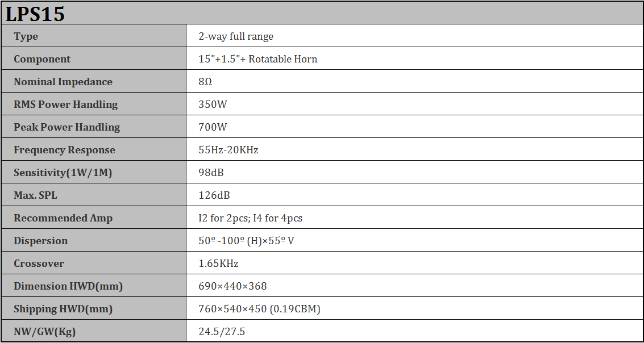
Task: Click the LPS15 table title
Action: click(x=35, y=14)
